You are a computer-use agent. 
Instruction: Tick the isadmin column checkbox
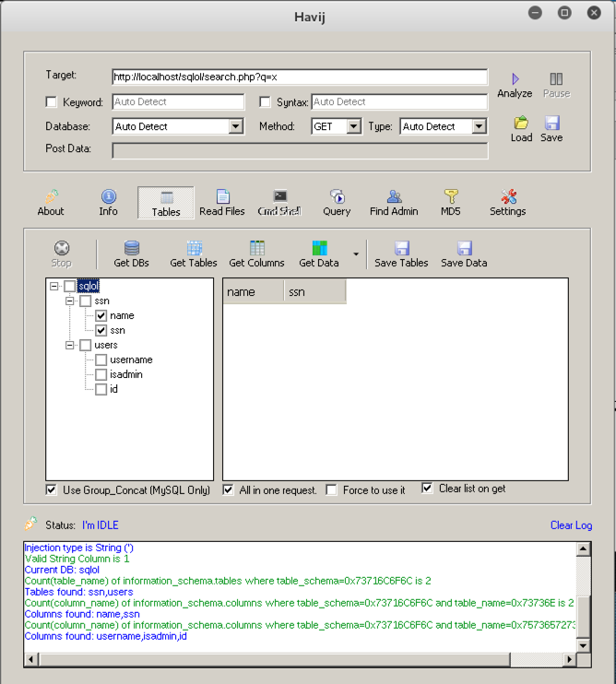point(101,374)
